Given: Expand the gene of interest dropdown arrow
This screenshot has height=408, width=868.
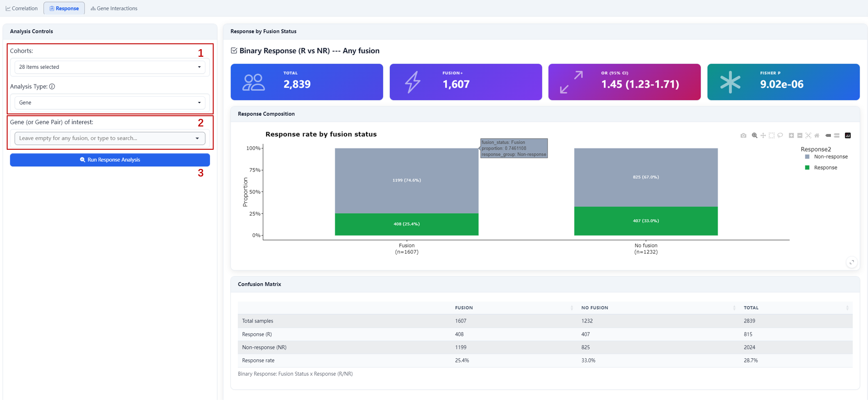Looking at the screenshot, I should point(197,139).
